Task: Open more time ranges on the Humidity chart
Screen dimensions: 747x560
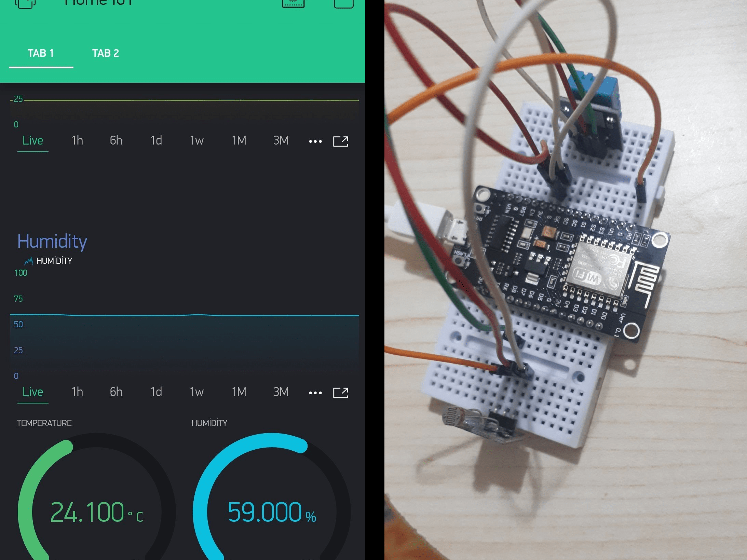Action: click(315, 392)
